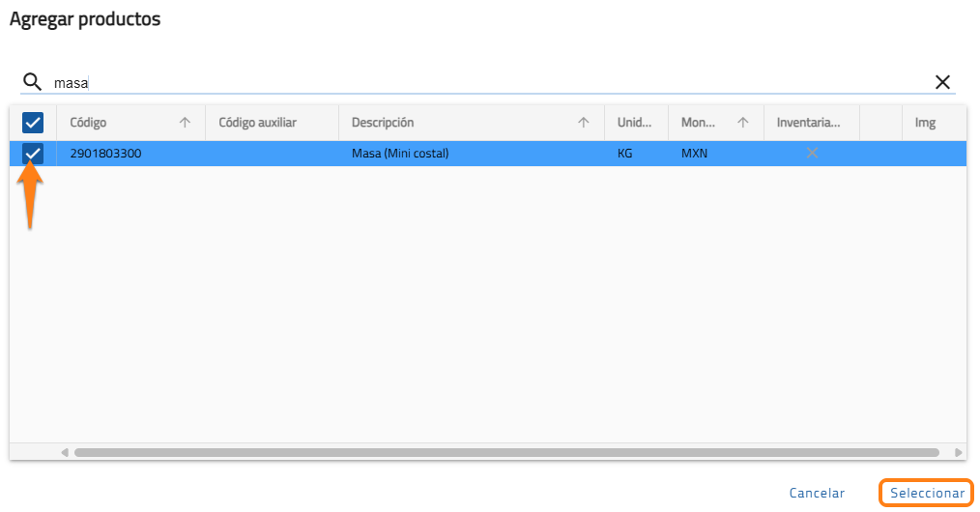Click the Img column header
Image resolution: width=980 pixels, height=512 pixels.
(925, 123)
